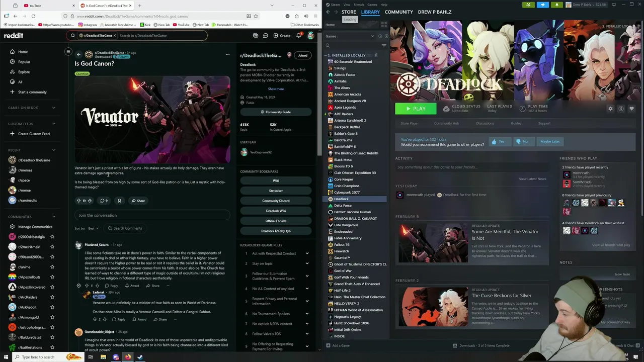Viewport: 644px width, 362px height.
Task: Open Deadlock Community Hub tab
Action: click(446, 123)
